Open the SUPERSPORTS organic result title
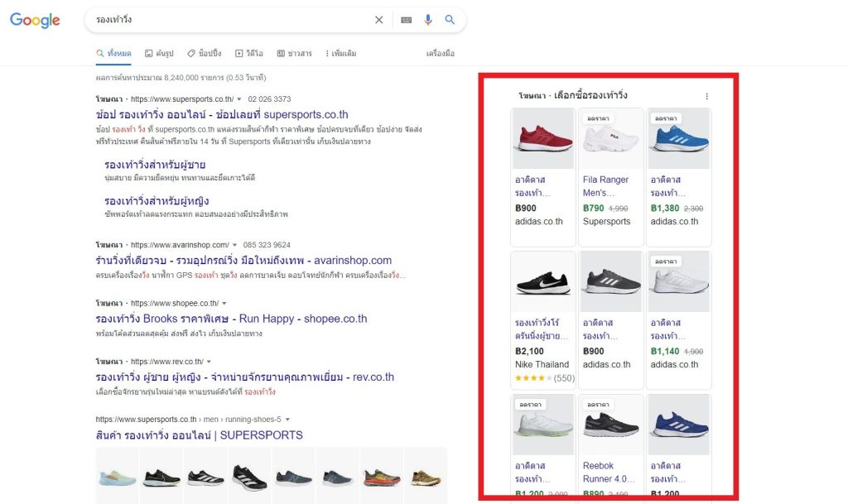 199,435
